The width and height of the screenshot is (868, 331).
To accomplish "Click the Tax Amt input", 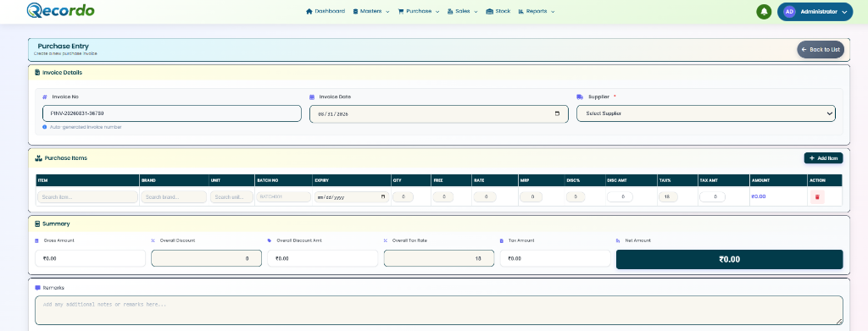I will pos(712,196).
